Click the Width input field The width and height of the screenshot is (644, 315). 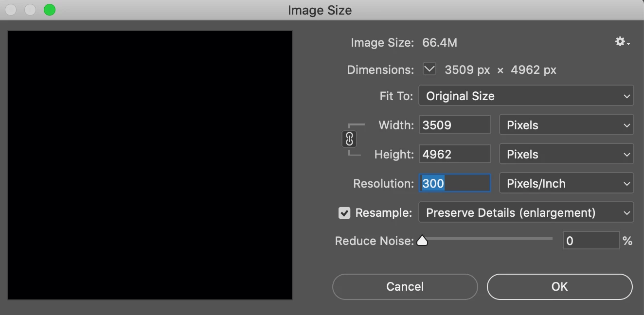click(x=454, y=125)
